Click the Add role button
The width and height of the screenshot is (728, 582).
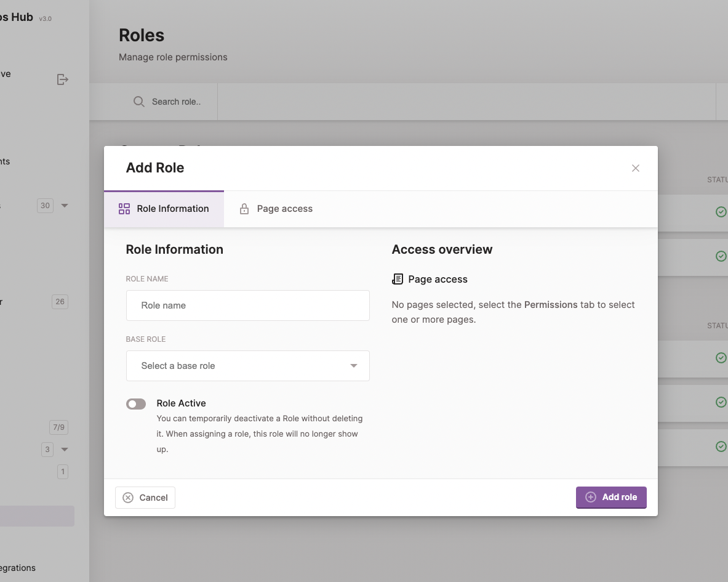pos(611,497)
